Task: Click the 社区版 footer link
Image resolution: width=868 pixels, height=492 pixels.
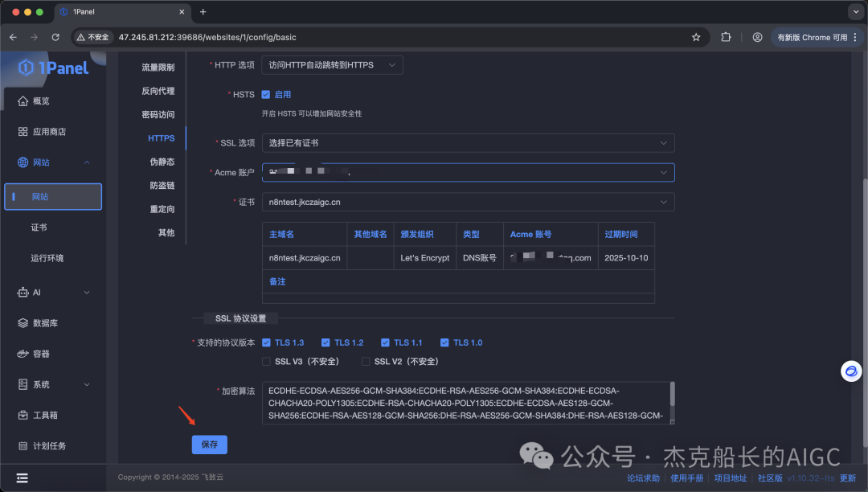Action: point(770,478)
